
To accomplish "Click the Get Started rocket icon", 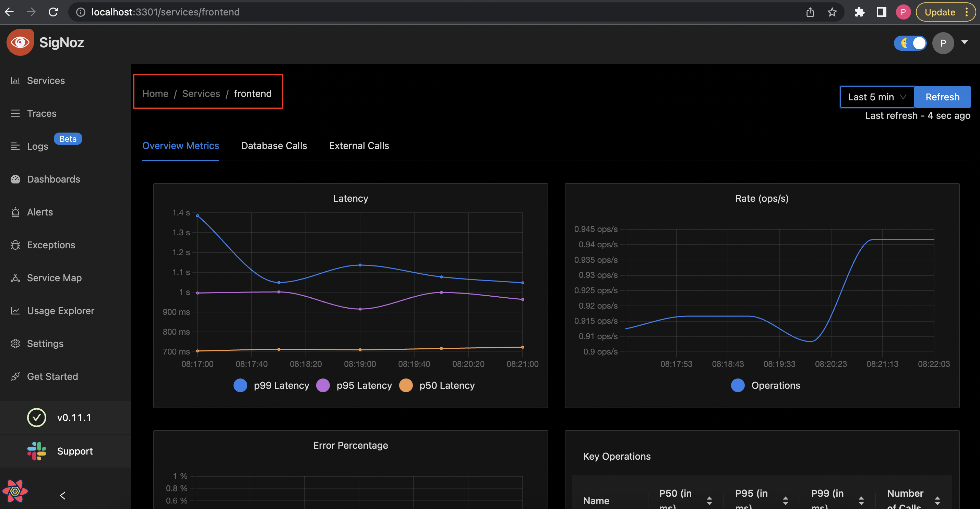I will (x=15, y=377).
